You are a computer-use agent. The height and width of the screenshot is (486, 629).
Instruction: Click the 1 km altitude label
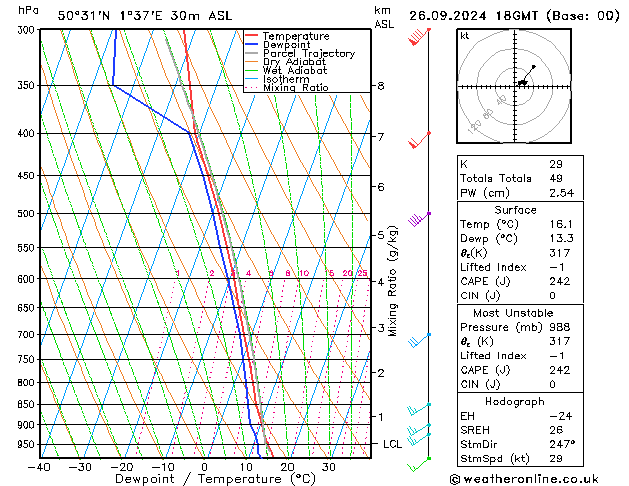(x=381, y=417)
